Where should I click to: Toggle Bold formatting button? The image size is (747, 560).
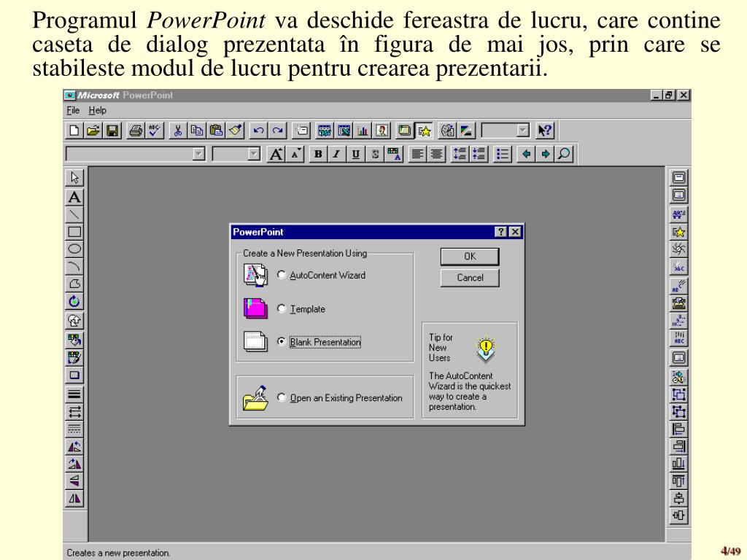[318, 155]
